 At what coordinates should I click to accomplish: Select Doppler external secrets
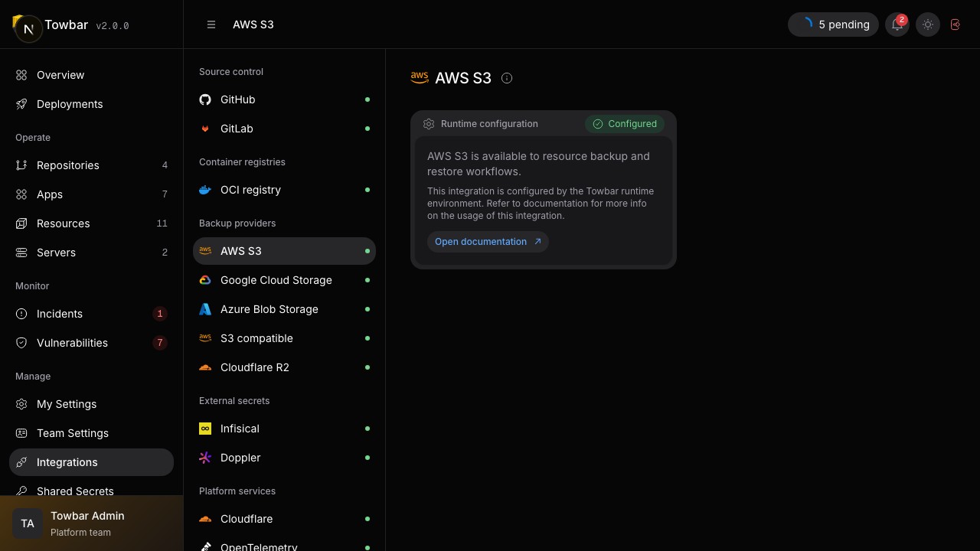(284, 458)
